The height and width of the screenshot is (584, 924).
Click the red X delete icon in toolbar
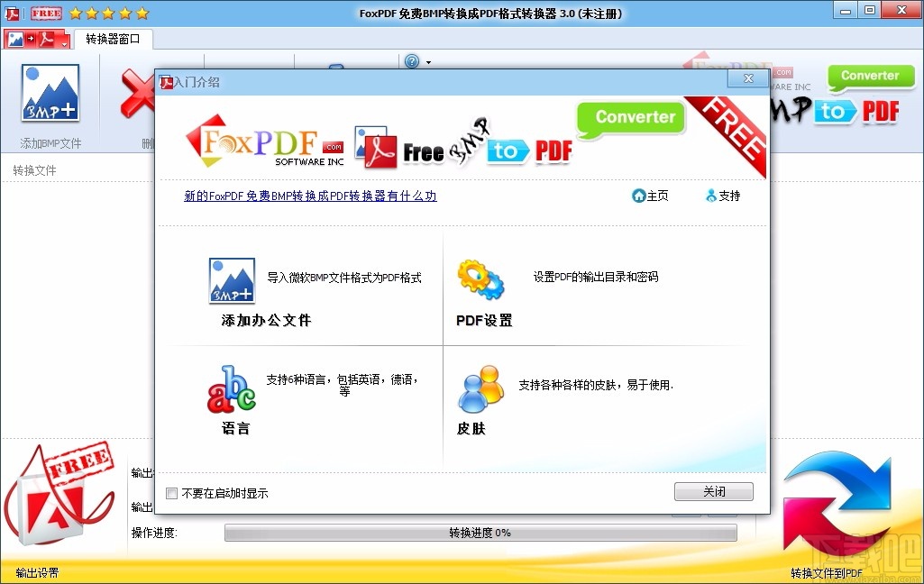coord(137,93)
